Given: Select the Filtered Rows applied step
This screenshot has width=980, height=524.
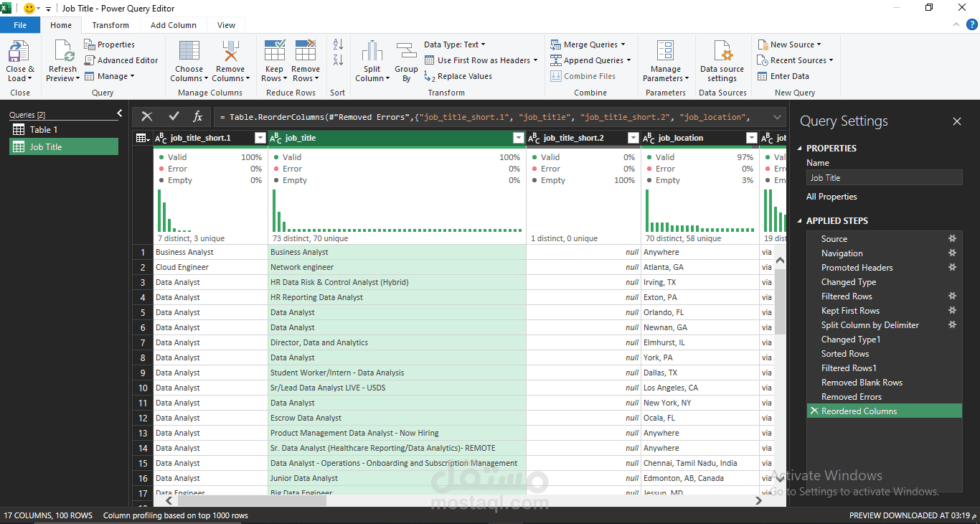Looking at the screenshot, I should (850, 296).
